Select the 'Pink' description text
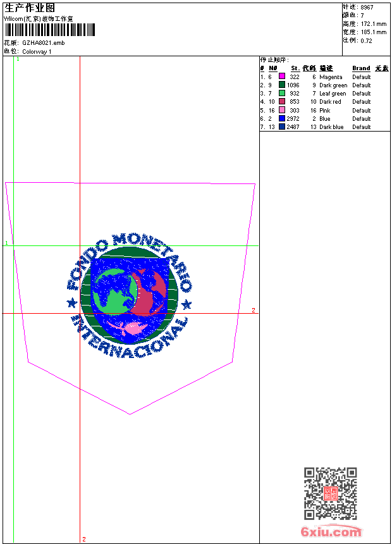The image size is (392, 544). 325,110
